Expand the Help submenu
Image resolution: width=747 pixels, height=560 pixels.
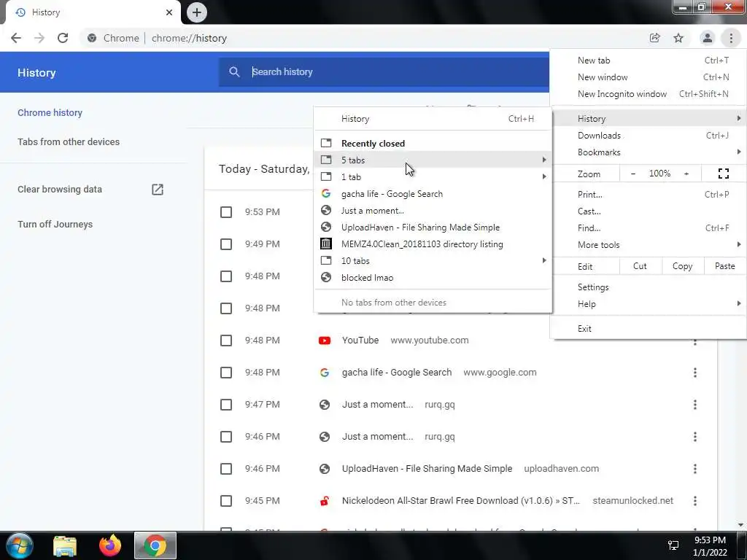(648, 304)
